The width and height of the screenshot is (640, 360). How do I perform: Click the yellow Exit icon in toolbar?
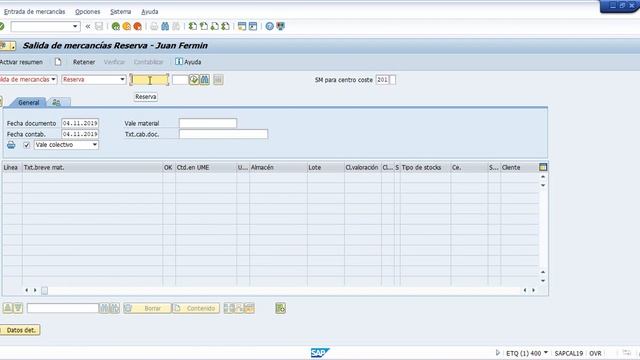[127, 27]
